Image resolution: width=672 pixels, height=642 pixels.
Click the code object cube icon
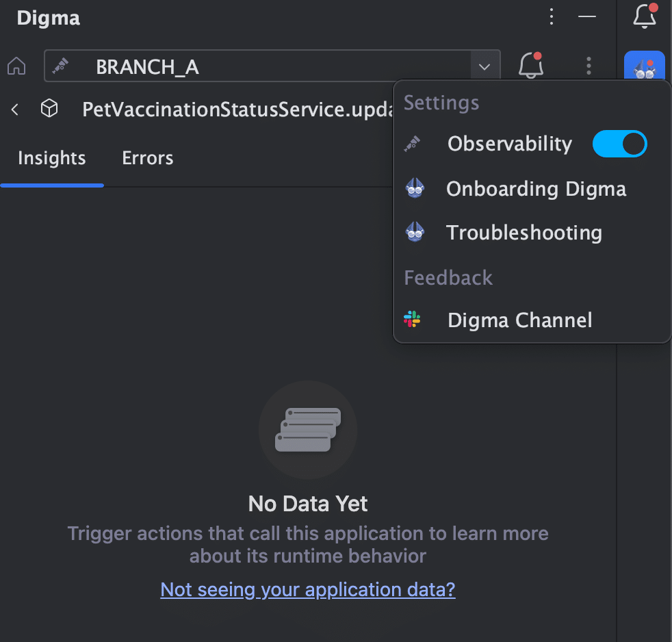pos(49,108)
